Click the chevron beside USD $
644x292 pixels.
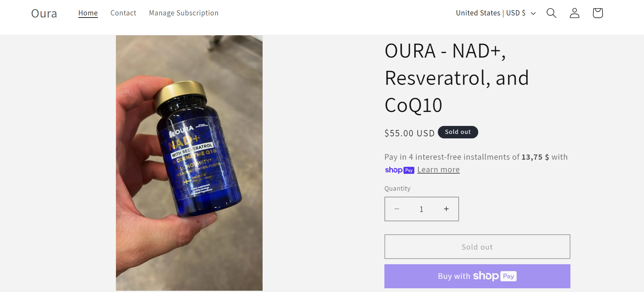click(x=533, y=13)
